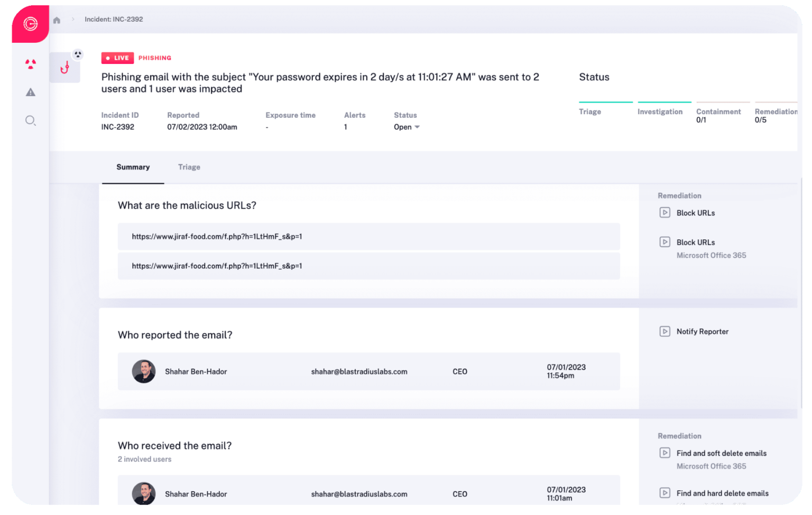
Task: Click the pink company logo top left
Action: pyautogui.click(x=30, y=24)
